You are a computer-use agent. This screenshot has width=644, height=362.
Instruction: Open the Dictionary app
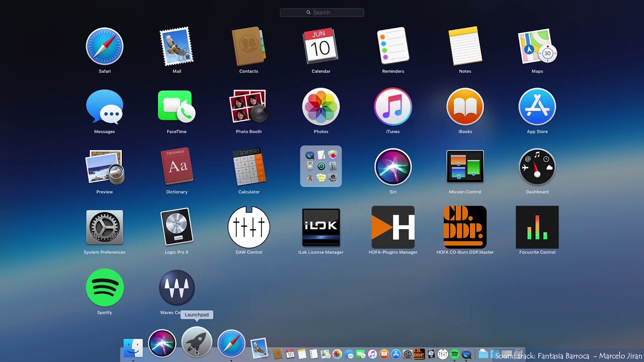(177, 167)
